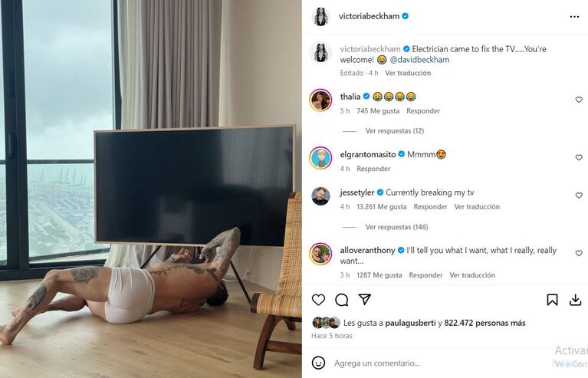Open the comment bubble icon
The width and height of the screenshot is (588, 378).
[x=342, y=300]
